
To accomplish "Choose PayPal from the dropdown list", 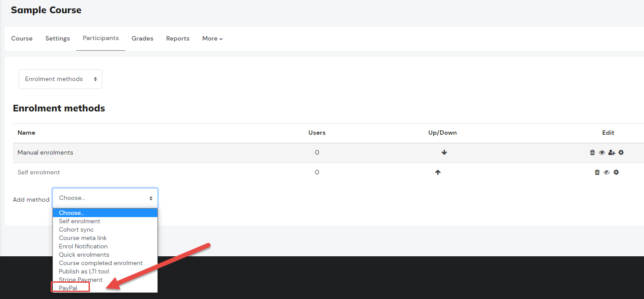I will point(105,288).
